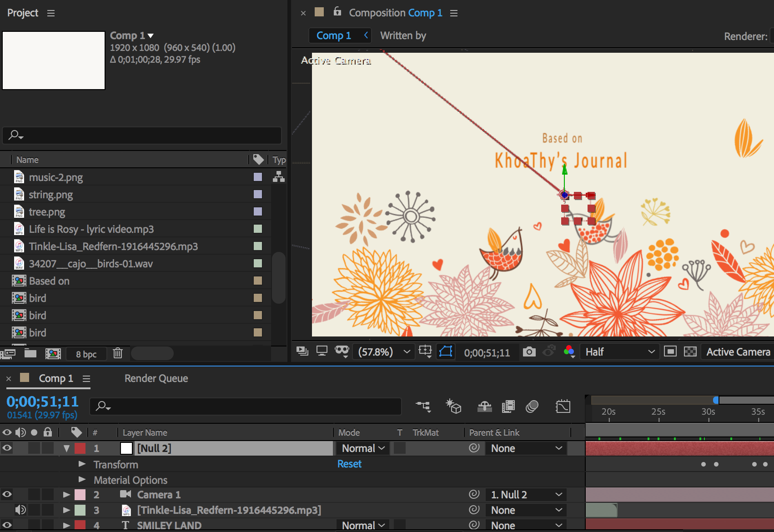Screen dimensions: 774x532
Task: Toggle lock switch for Camera 1 layer
Action: [x=48, y=494]
